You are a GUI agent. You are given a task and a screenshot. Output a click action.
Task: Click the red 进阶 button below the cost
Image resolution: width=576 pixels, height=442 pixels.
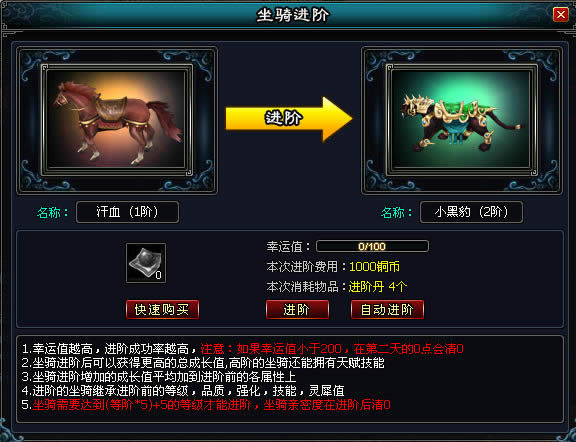pyautogui.click(x=297, y=310)
